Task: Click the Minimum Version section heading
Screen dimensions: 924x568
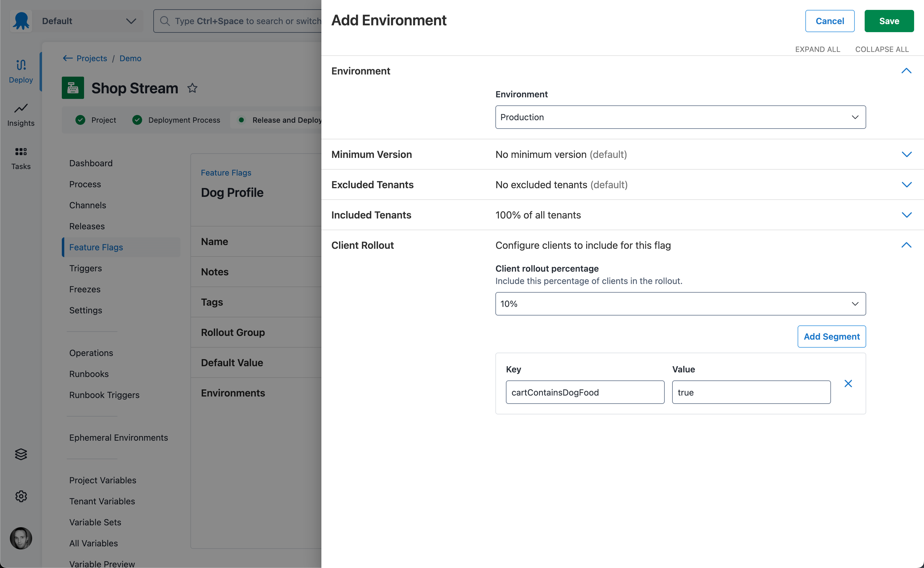Action: (371, 155)
